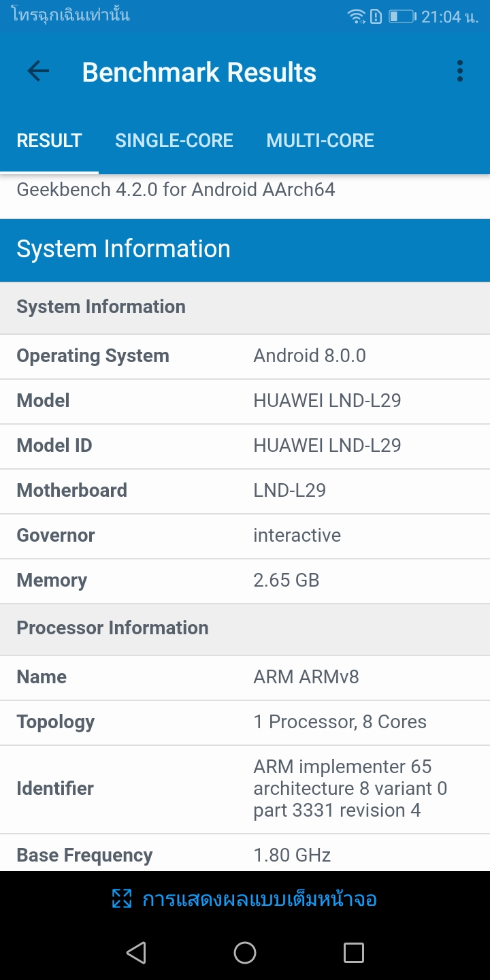The image size is (490, 980).
Task: Tap the Memory 2.65 GB row
Action: tap(245, 581)
